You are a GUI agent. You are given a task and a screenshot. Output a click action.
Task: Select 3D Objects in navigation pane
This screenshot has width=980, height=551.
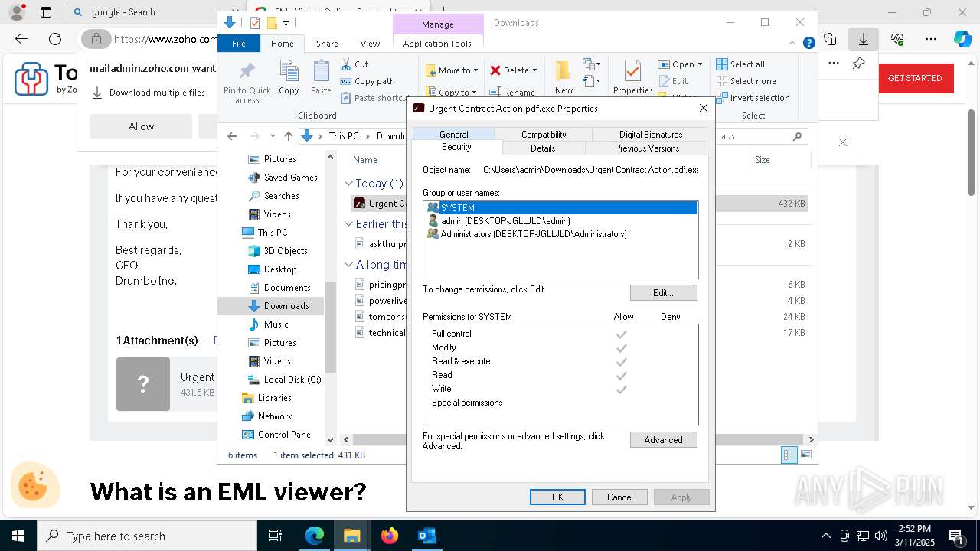pos(277,251)
